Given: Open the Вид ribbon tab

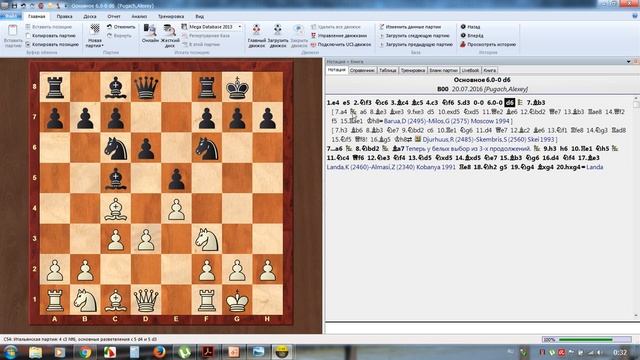Looking at the screenshot, I should point(200,16).
